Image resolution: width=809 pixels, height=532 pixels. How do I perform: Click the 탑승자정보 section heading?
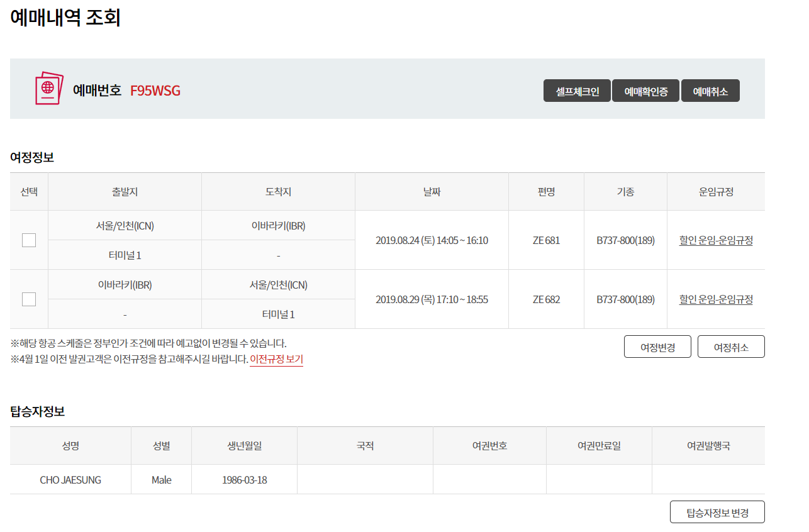[37, 412]
